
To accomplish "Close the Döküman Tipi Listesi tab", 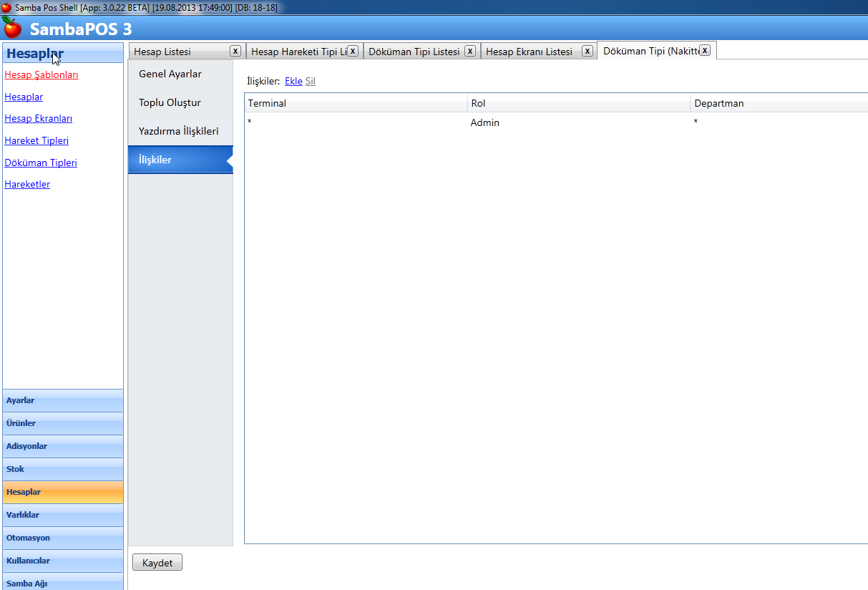I will (469, 51).
